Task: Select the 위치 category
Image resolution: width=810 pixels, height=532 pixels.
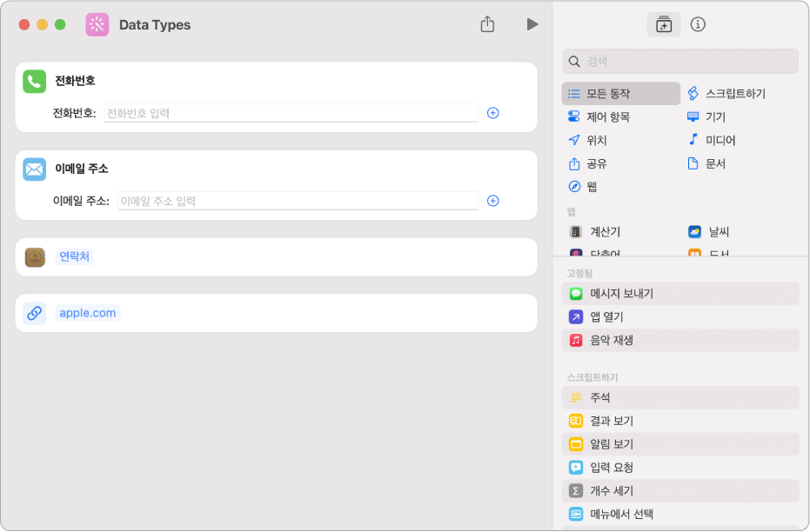Action: click(x=587, y=140)
